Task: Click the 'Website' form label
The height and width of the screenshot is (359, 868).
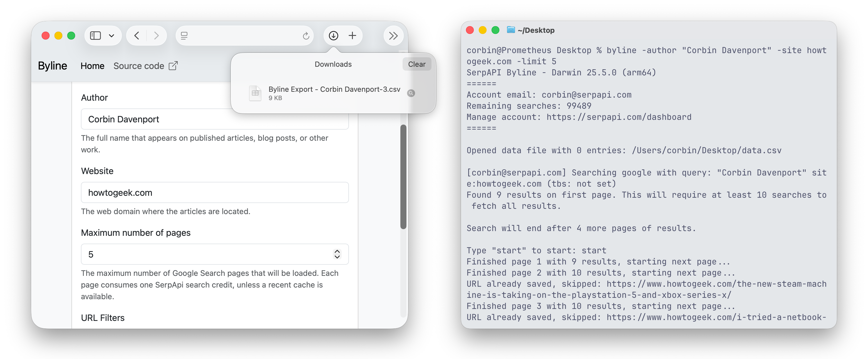Action: tap(97, 171)
